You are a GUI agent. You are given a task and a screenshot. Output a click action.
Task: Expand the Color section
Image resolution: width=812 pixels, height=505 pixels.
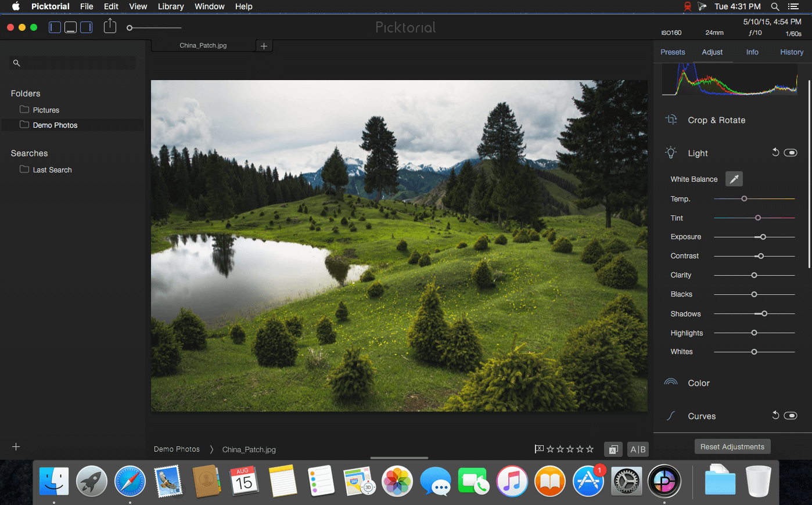[699, 383]
